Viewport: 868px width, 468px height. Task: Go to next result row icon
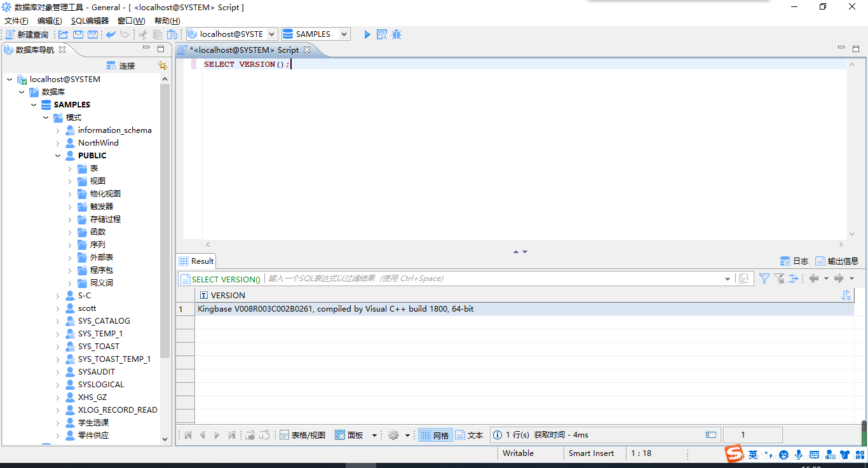tap(217, 435)
